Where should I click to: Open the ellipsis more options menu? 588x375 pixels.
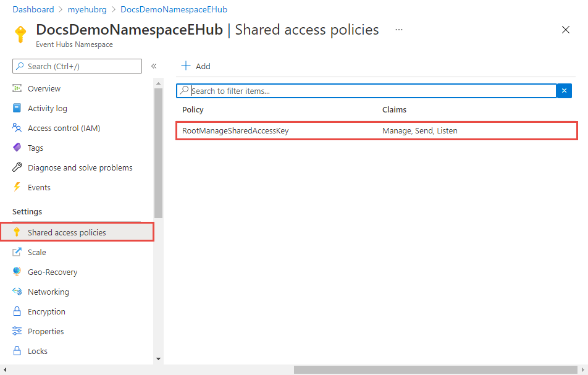pyautogui.click(x=398, y=30)
